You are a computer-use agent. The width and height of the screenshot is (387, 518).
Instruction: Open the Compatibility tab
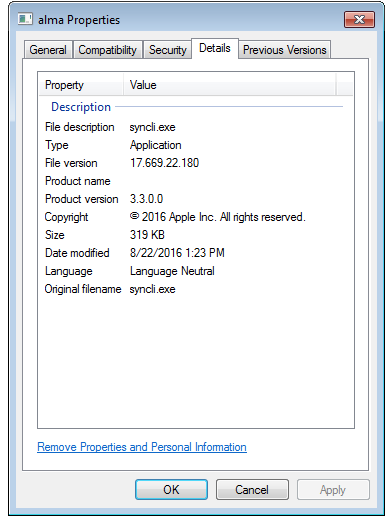tap(107, 50)
